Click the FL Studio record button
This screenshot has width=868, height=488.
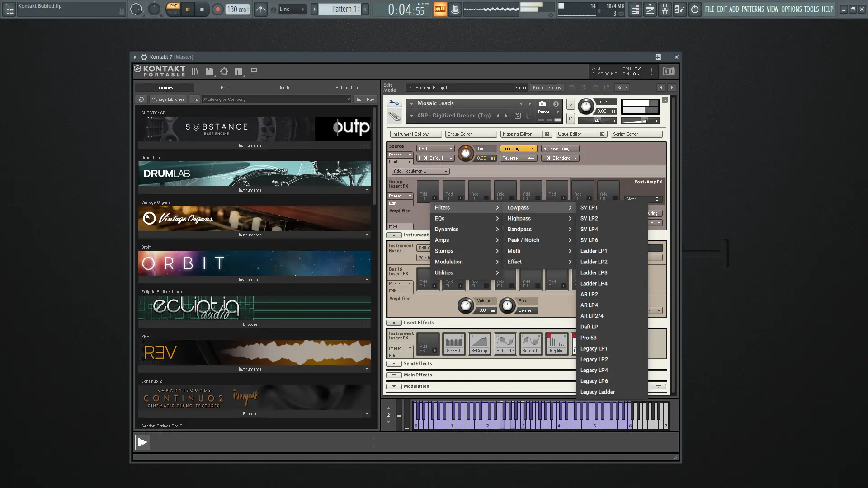click(217, 9)
